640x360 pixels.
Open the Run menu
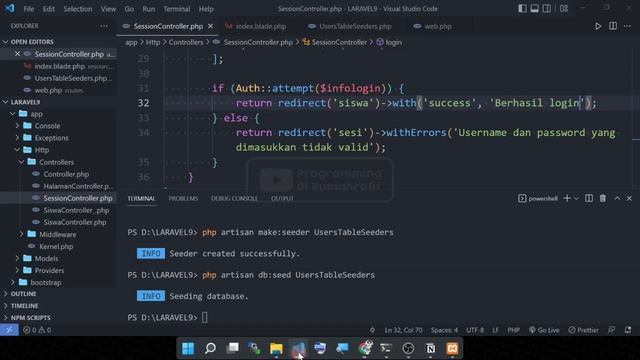(x=149, y=9)
